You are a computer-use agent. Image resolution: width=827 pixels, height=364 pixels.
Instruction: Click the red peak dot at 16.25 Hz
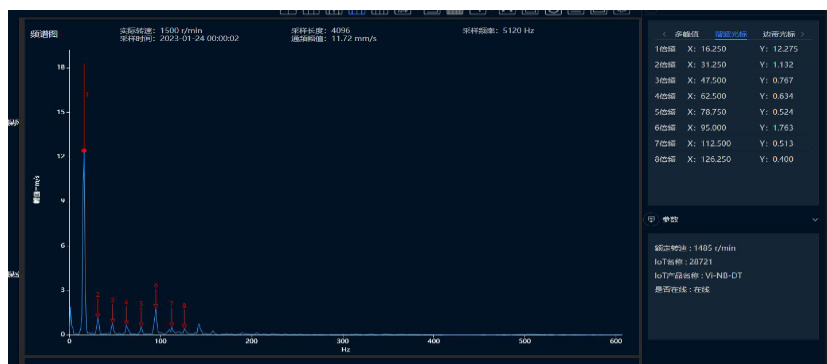(x=84, y=151)
